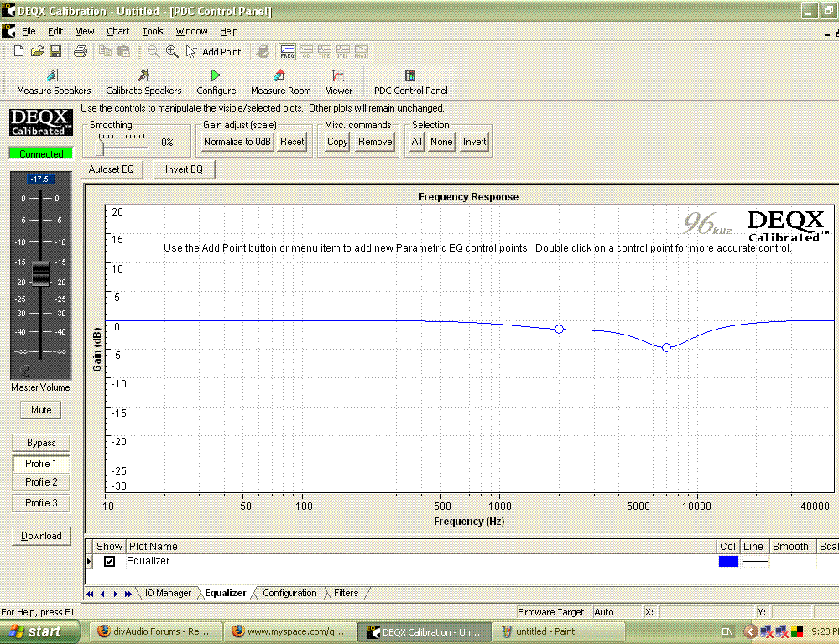Screen dimensions: 839x644
Task: Select the STEP view icon
Action: pyautogui.click(x=343, y=51)
